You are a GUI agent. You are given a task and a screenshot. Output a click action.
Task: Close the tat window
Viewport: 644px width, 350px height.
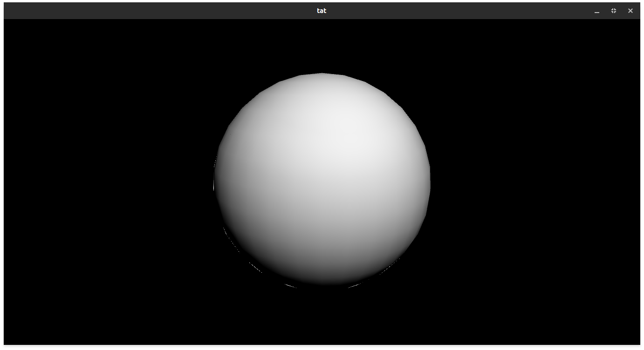[630, 11]
